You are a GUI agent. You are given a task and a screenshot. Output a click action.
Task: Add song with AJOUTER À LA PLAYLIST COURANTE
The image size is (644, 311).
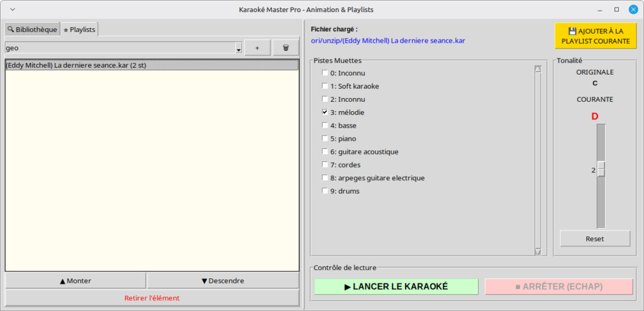(595, 36)
